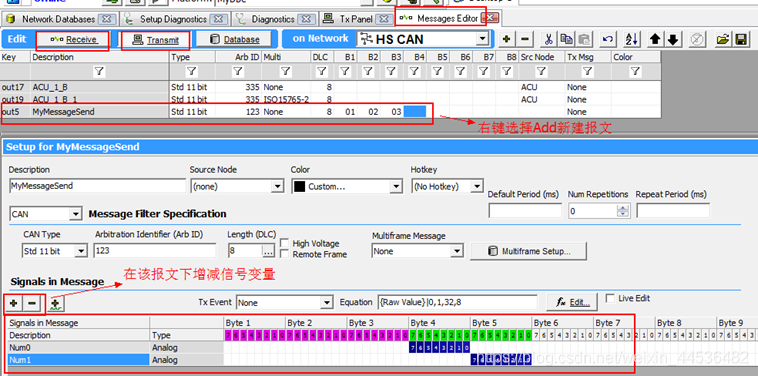Click the black color swatch in Color
This screenshot has width=758, height=376.
pos(300,187)
